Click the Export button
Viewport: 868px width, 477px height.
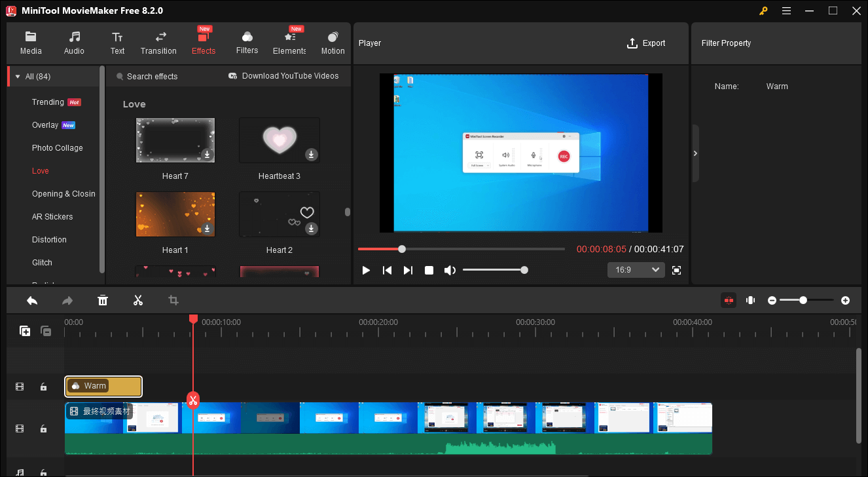coord(646,43)
